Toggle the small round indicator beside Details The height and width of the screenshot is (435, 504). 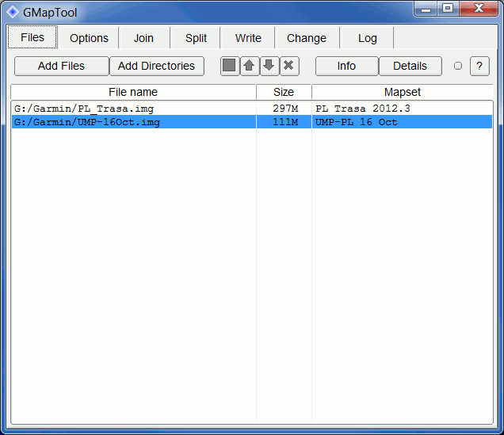458,66
